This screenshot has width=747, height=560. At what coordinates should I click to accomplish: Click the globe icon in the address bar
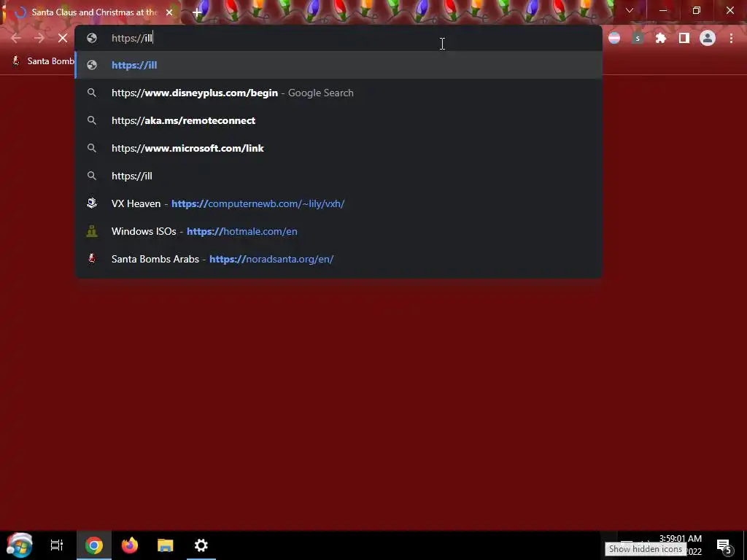(x=92, y=38)
